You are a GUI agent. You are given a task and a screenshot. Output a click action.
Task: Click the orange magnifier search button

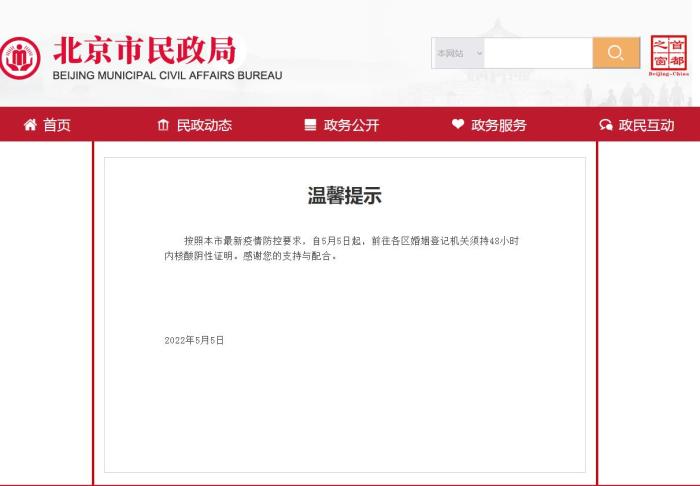(x=616, y=53)
